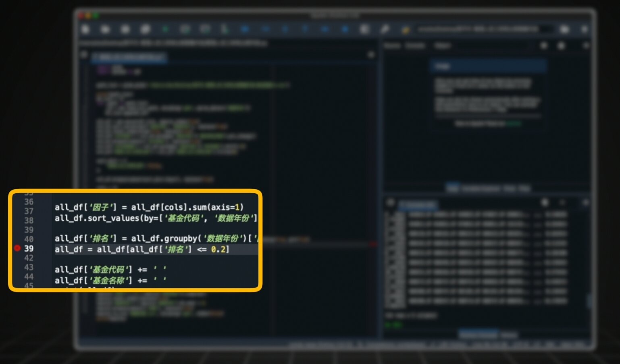This screenshot has width=620, height=364.
Task: Click the '因子' string in the code
Action: [100, 207]
